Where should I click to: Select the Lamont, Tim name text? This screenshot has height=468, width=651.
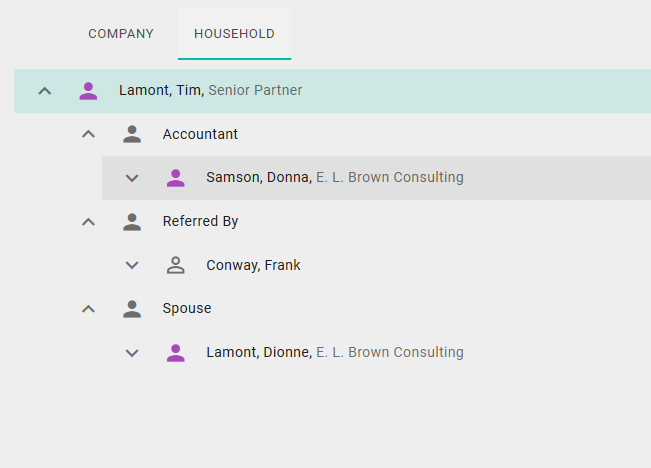click(x=160, y=91)
